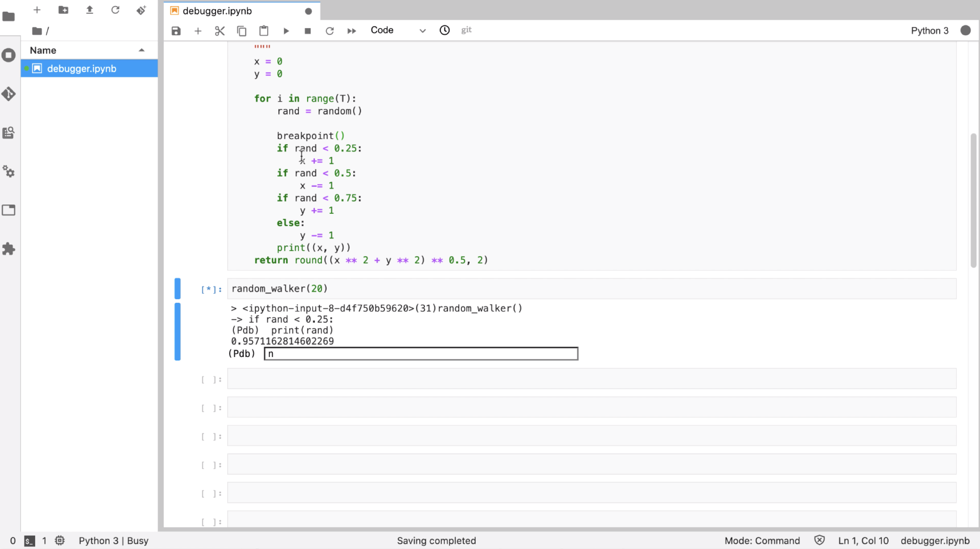Save the notebook with the floppy disk icon

pyautogui.click(x=176, y=31)
